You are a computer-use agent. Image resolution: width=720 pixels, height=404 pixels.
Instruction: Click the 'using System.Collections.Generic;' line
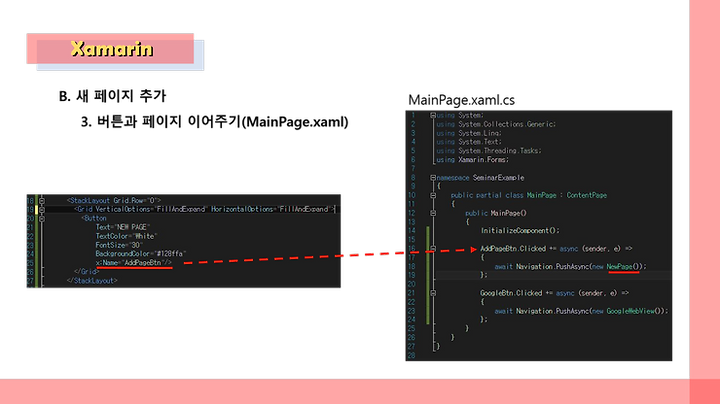[496, 124]
